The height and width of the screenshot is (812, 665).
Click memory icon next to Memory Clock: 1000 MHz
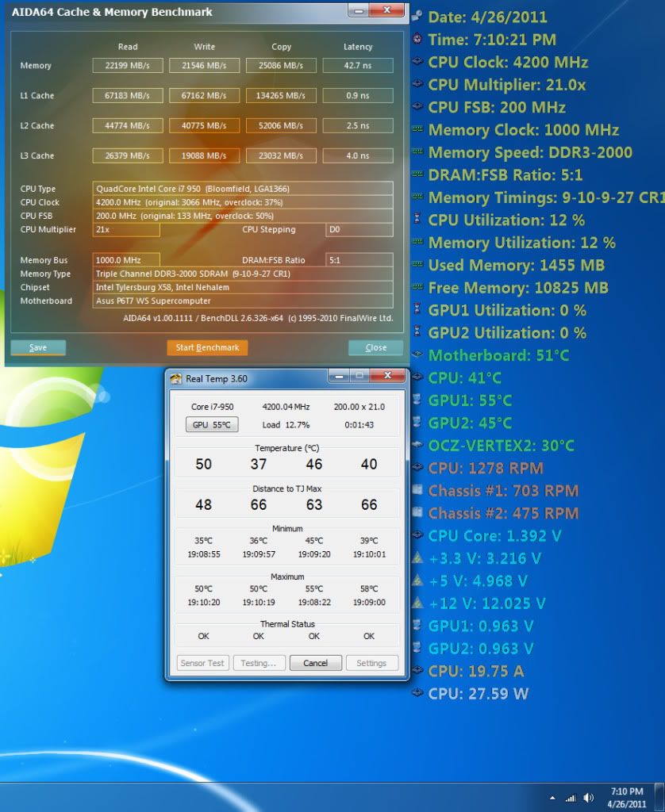click(417, 129)
